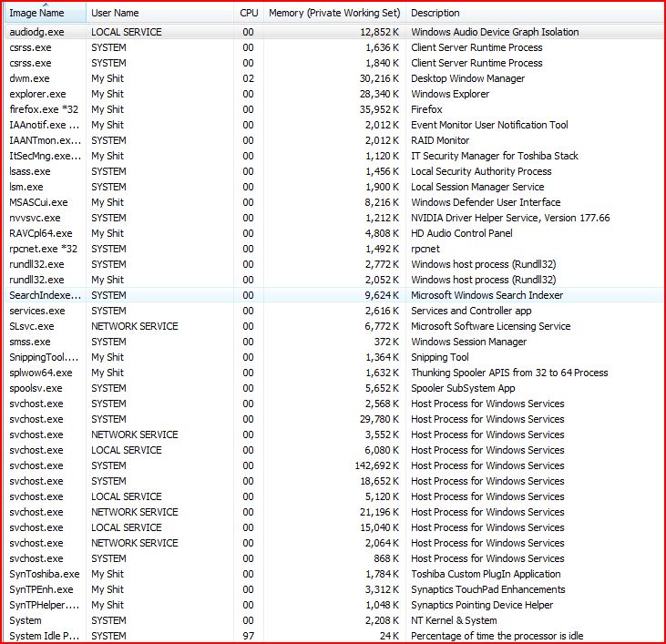Click Microsoft Software Licensing Service description
This screenshot has height=644, width=666.
[x=490, y=326]
